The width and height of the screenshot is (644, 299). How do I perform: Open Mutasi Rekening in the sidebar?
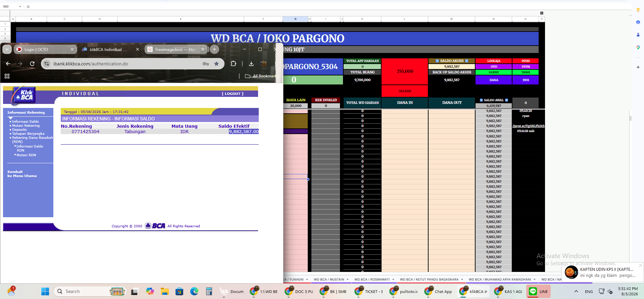pyautogui.click(x=26, y=126)
